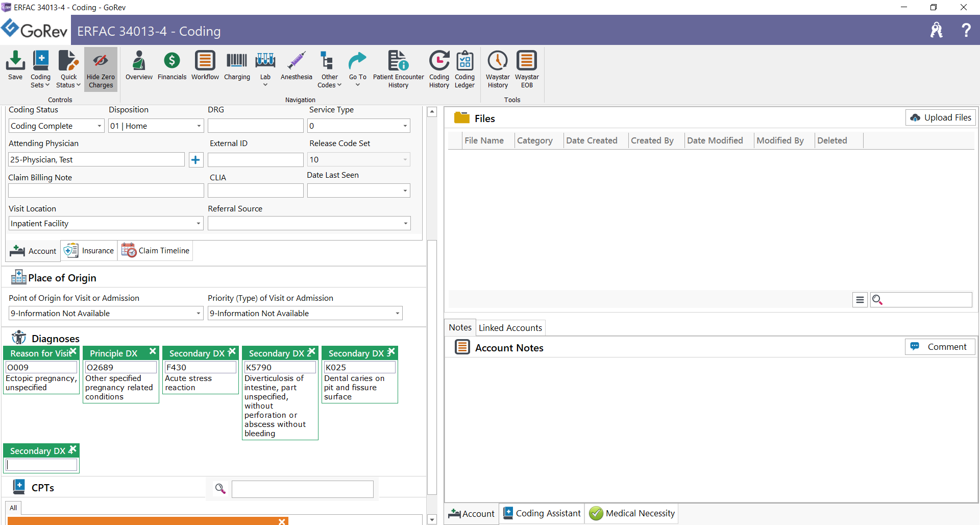The width and height of the screenshot is (980, 525).
Task: Open Financials dollar icon
Action: tap(172, 65)
